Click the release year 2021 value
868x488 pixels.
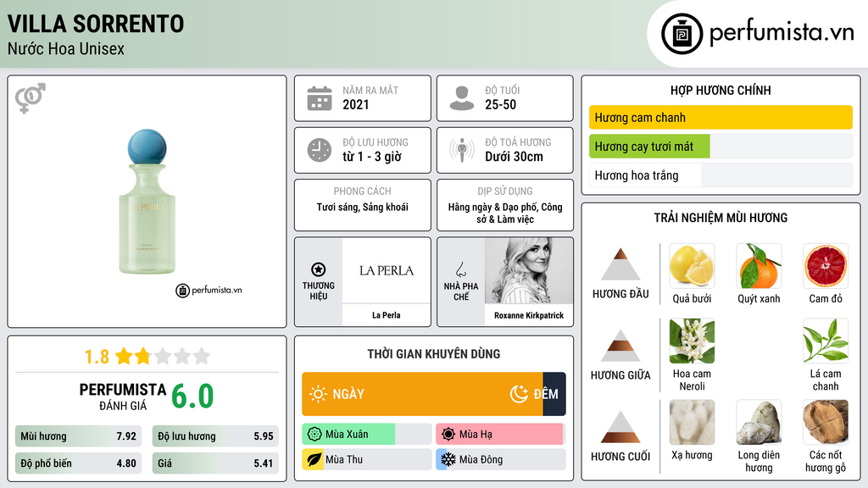[355, 104]
